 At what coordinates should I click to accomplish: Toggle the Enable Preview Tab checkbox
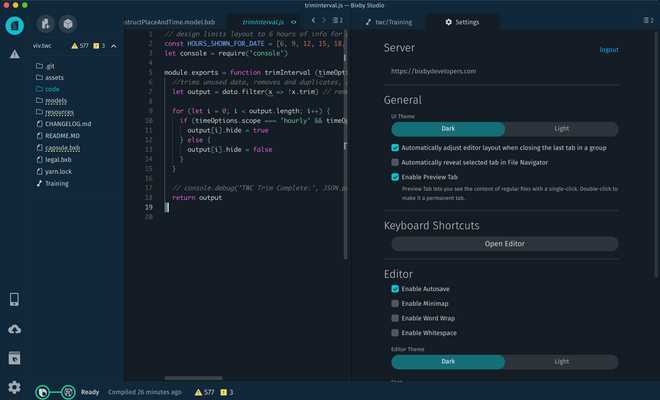[395, 177]
